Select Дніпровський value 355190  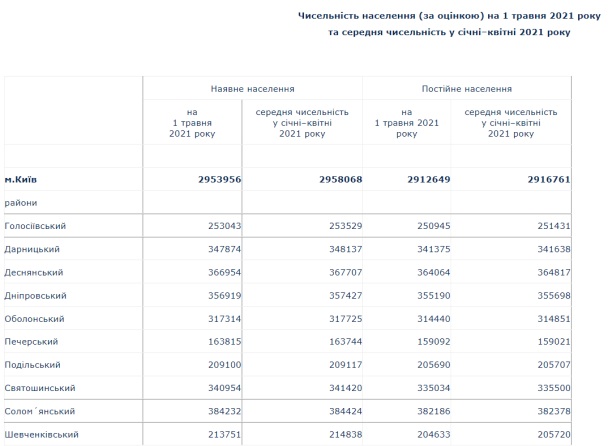[x=434, y=296]
